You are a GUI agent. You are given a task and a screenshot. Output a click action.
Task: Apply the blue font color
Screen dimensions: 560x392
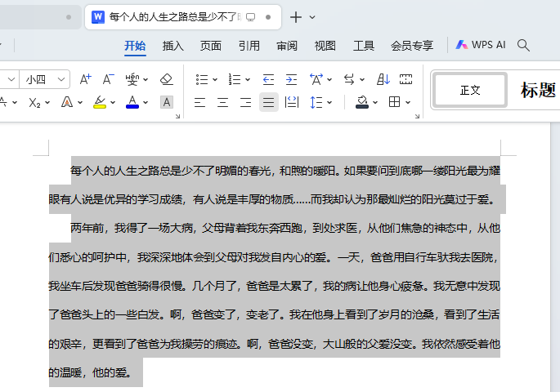[132, 102]
